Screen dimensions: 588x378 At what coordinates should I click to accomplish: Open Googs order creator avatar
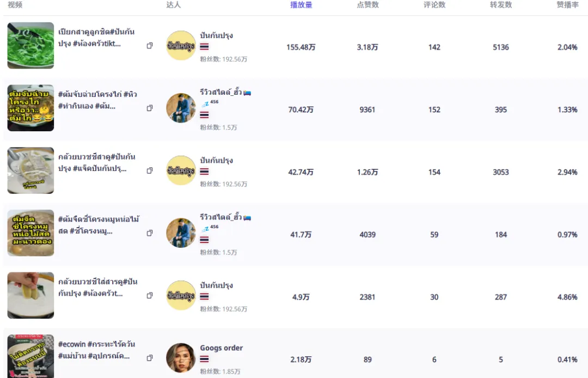coord(181,358)
